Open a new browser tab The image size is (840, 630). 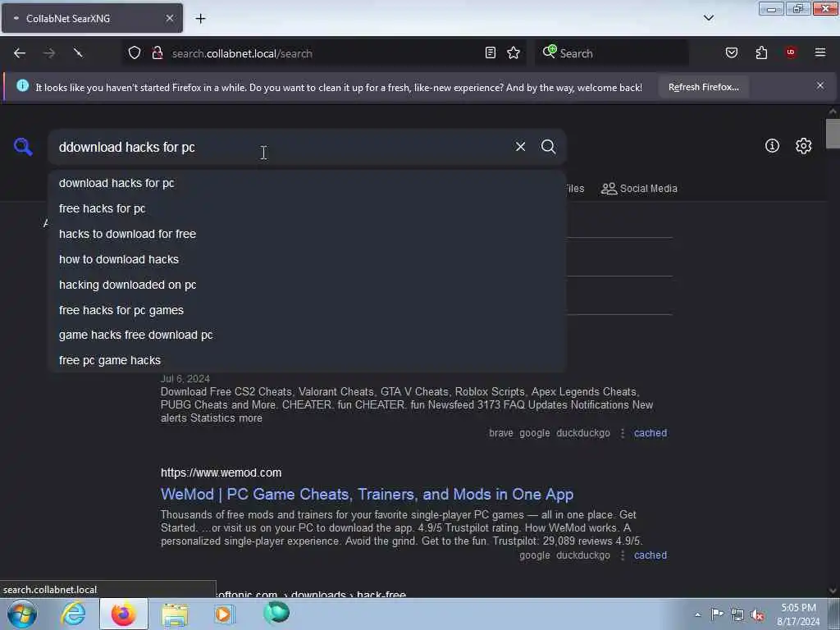click(x=200, y=19)
